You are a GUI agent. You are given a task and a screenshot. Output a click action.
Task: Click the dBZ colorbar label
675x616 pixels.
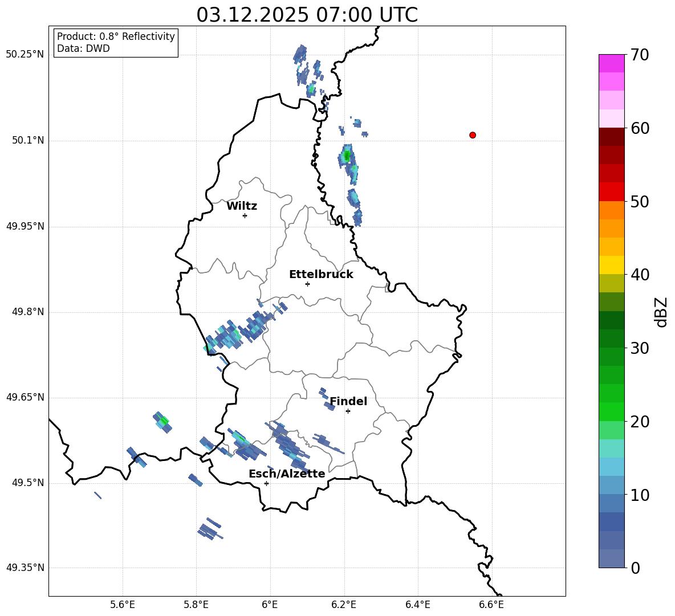pos(661,312)
